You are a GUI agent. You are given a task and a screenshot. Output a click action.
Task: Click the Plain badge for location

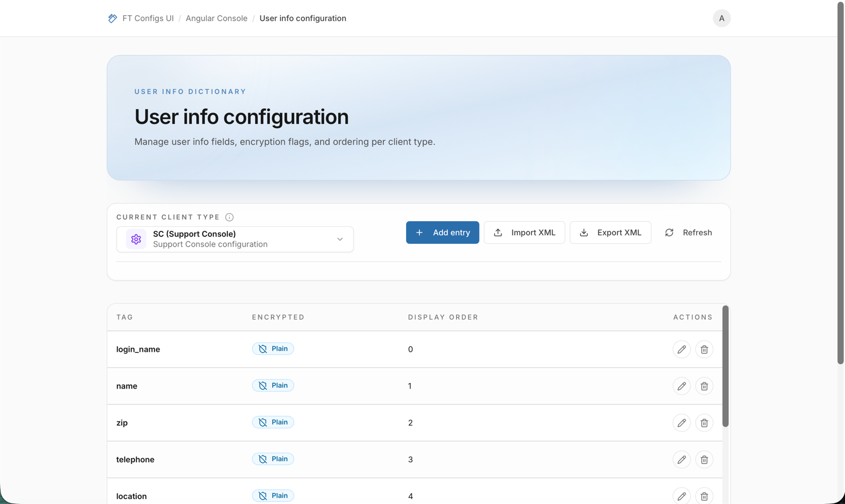273,496
